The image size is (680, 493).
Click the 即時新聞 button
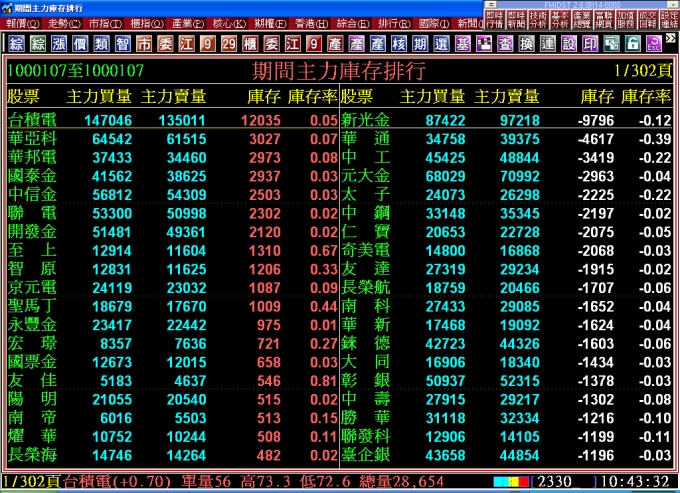pos(516,20)
